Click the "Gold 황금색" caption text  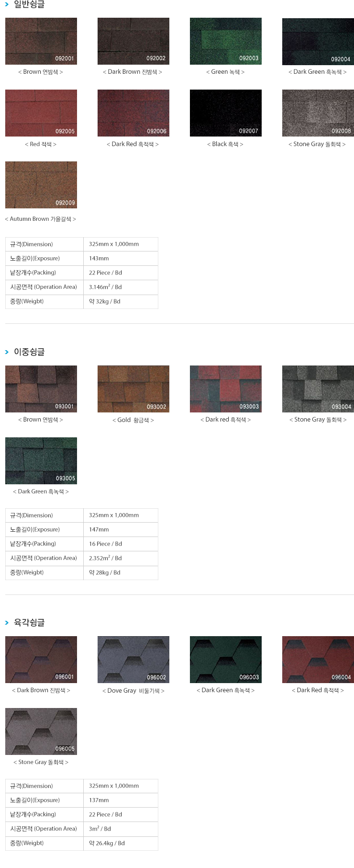pos(133,420)
